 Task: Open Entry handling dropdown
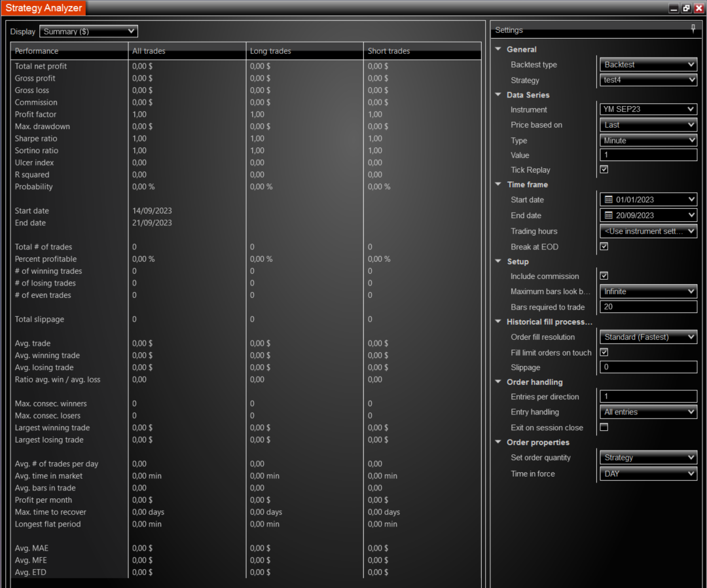[648, 412]
